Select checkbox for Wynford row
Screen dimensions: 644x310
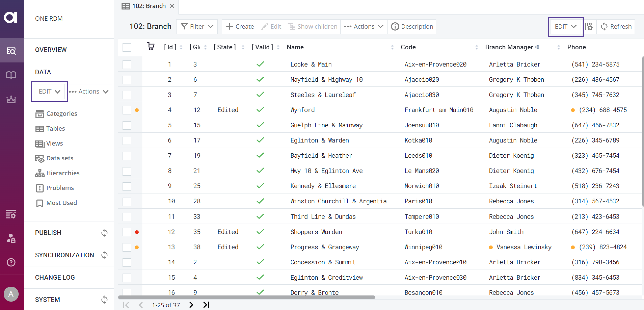[x=127, y=110]
